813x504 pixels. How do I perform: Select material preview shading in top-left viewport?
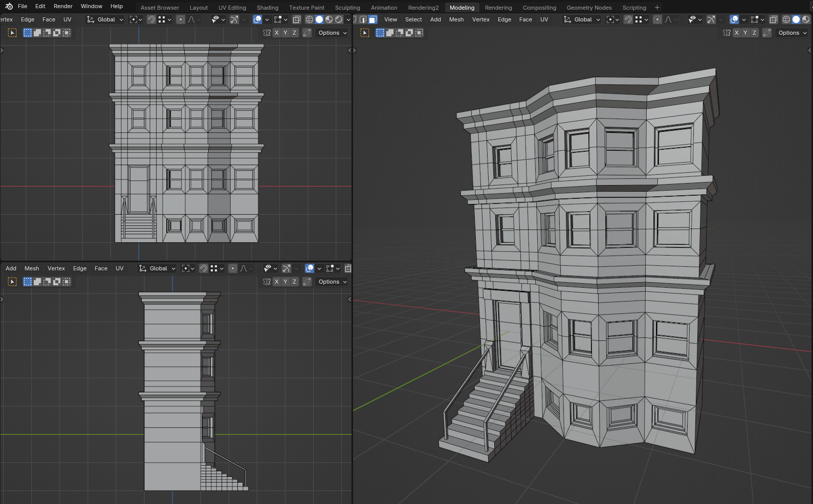click(329, 19)
